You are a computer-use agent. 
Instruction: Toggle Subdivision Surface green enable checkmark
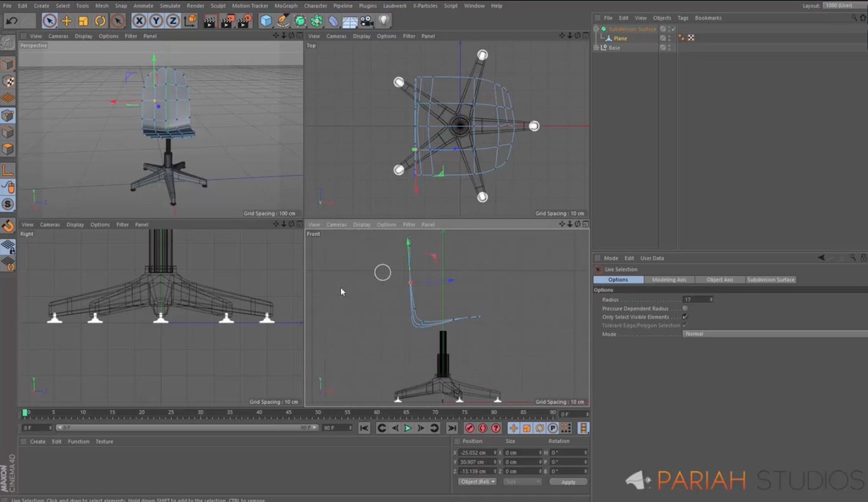coord(673,29)
